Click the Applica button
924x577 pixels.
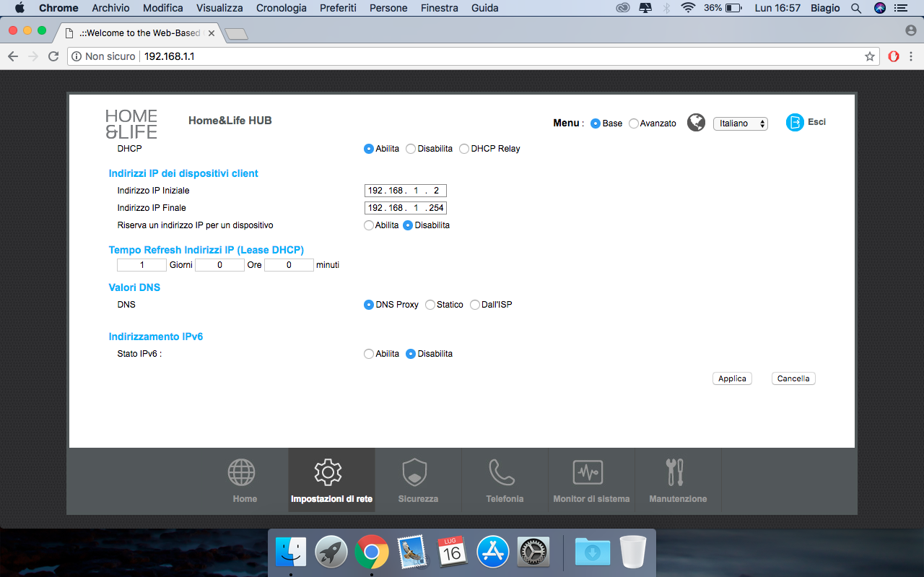[x=732, y=378]
